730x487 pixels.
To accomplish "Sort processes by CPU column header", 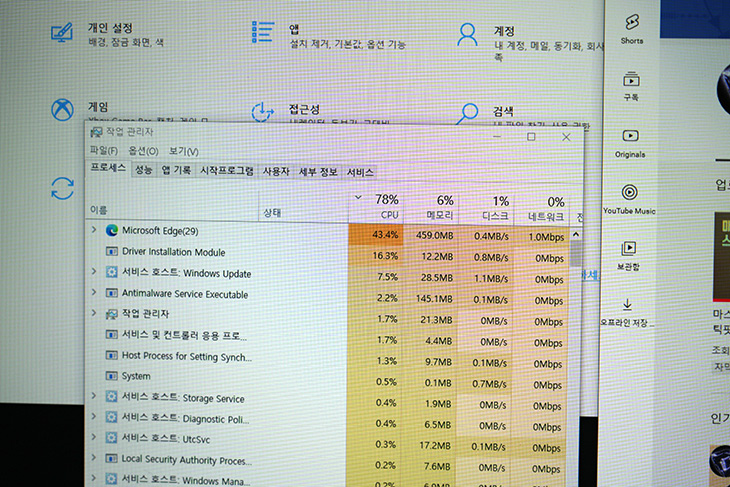I will [x=376, y=207].
